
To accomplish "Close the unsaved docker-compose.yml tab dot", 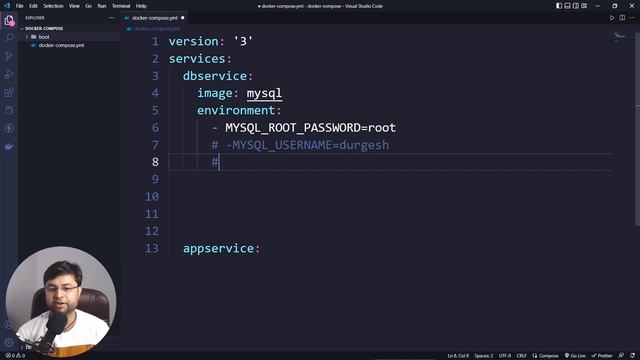I will pyautogui.click(x=182, y=18).
